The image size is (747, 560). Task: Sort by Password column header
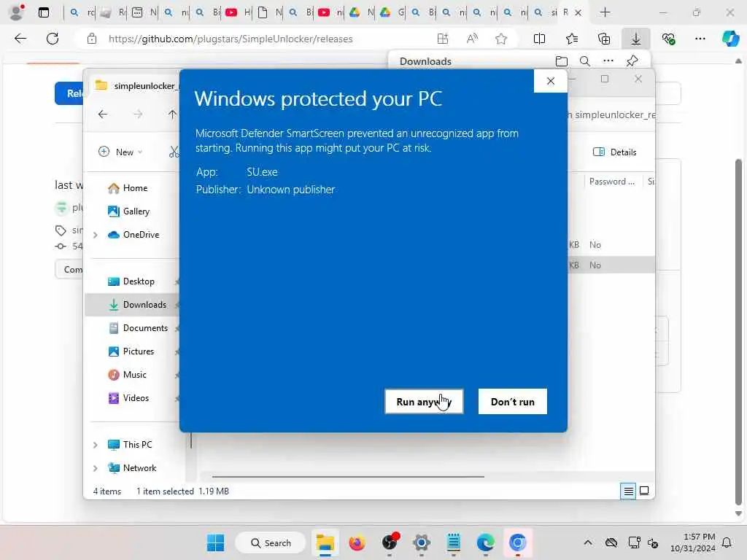coord(612,182)
